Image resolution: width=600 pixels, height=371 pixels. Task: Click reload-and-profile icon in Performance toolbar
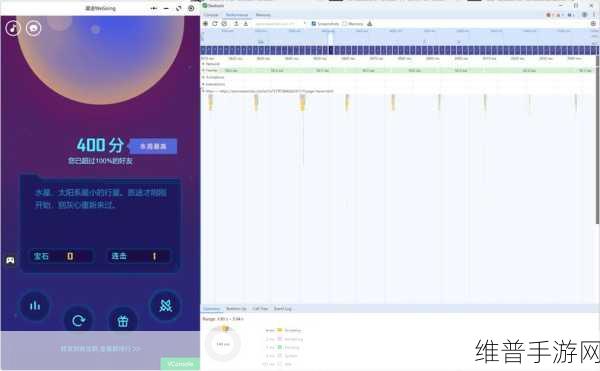(215, 24)
